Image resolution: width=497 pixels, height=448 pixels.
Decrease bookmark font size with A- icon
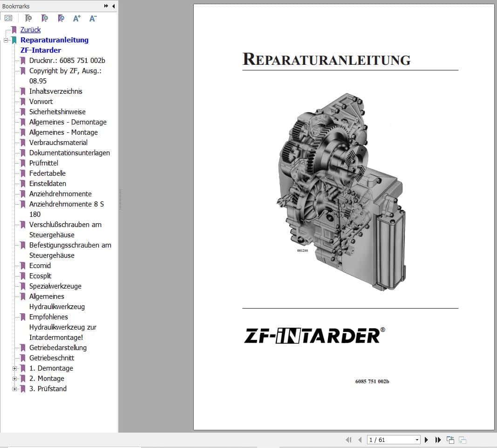(x=93, y=18)
